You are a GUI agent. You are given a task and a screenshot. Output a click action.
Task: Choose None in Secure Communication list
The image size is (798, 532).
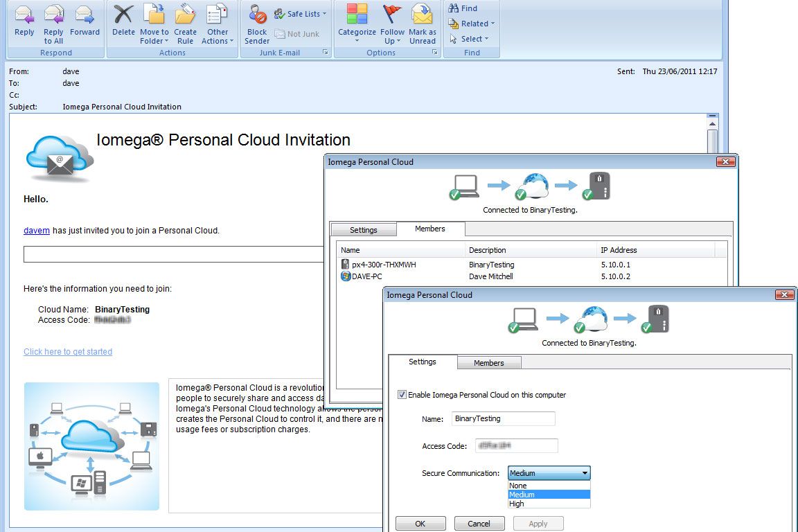tap(549, 486)
